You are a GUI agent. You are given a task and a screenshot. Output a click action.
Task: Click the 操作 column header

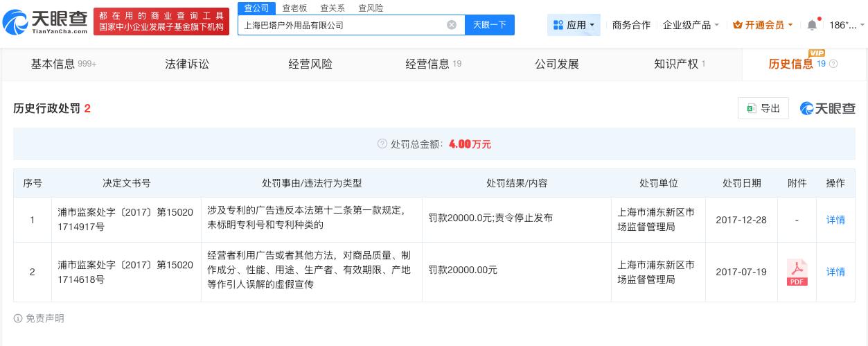click(x=835, y=183)
